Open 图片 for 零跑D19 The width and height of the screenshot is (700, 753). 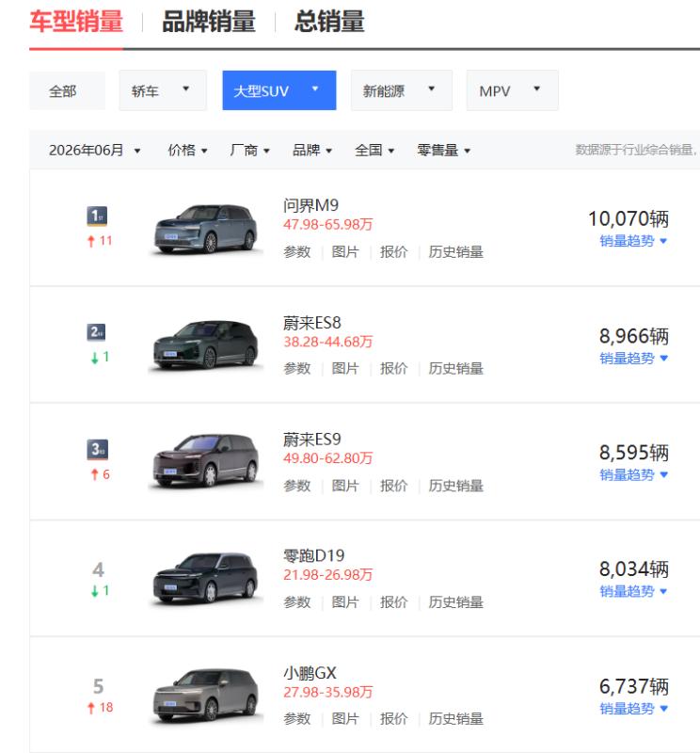(x=345, y=602)
